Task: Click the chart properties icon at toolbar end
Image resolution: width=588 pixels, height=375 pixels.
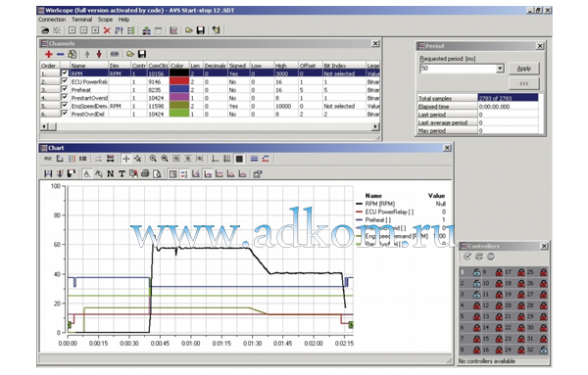Action: coord(257,174)
